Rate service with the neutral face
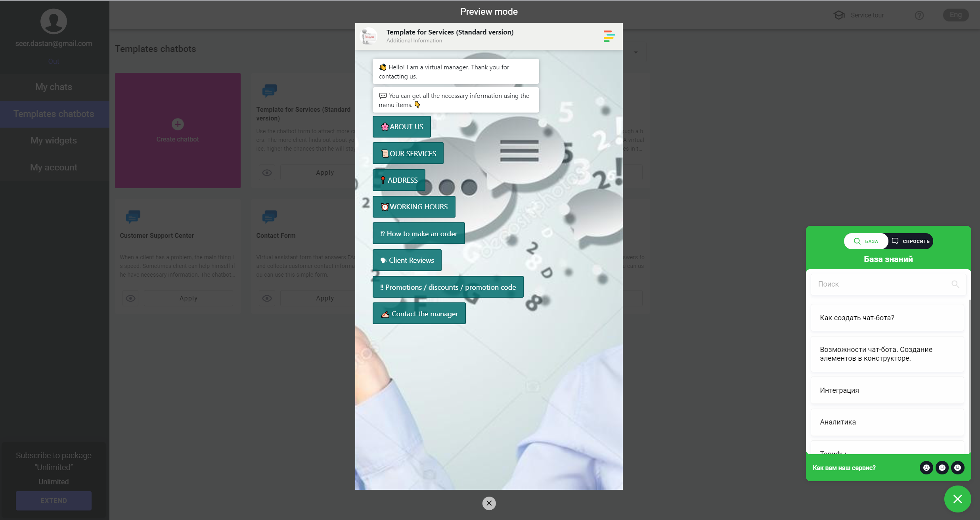Screen dimensions: 980x520 (942, 468)
